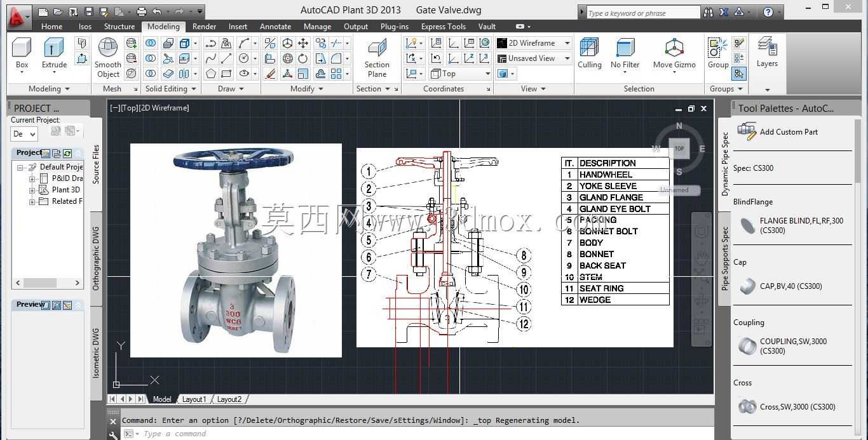Select the Rotate tool in Modify panel
This screenshot has height=440, width=868.
click(x=303, y=58)
